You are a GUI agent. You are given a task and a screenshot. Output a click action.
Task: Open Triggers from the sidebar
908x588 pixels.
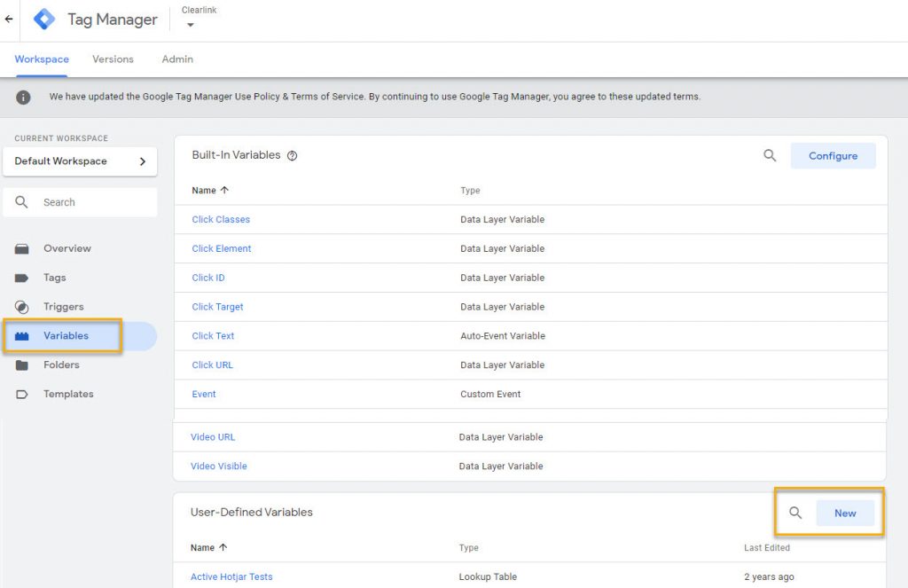63,307
